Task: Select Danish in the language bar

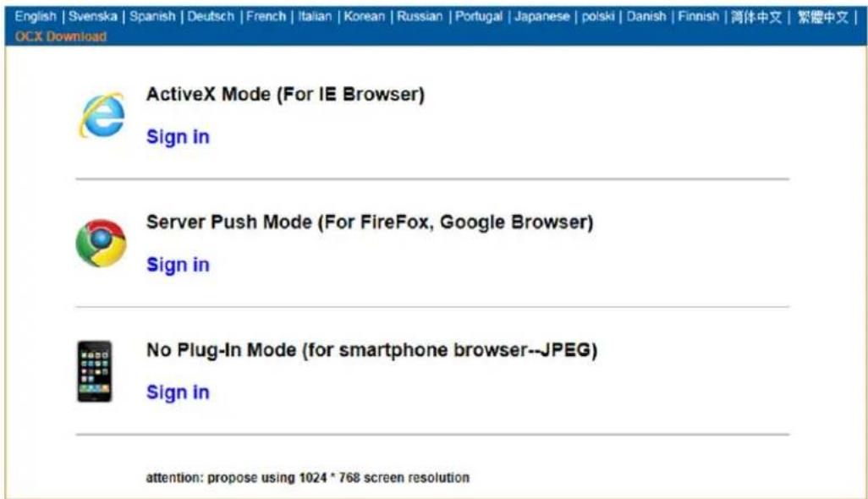Action: tap(646, 17)
